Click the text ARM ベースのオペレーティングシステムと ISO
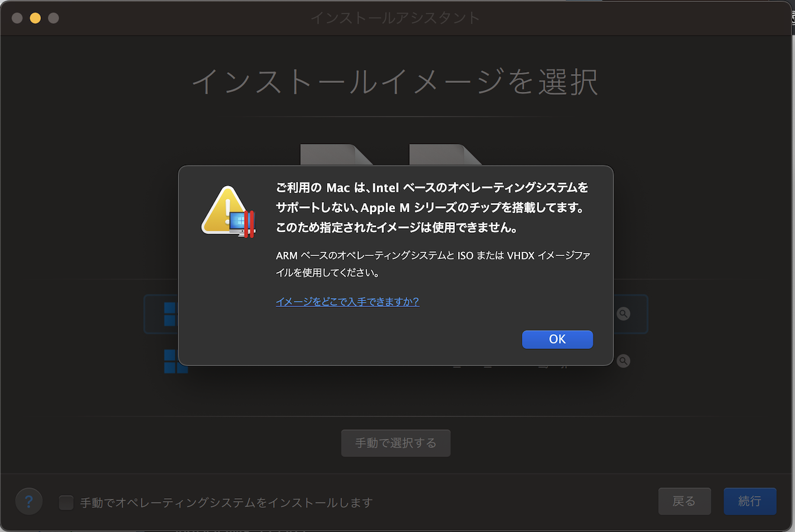 [x=375, y=255]
